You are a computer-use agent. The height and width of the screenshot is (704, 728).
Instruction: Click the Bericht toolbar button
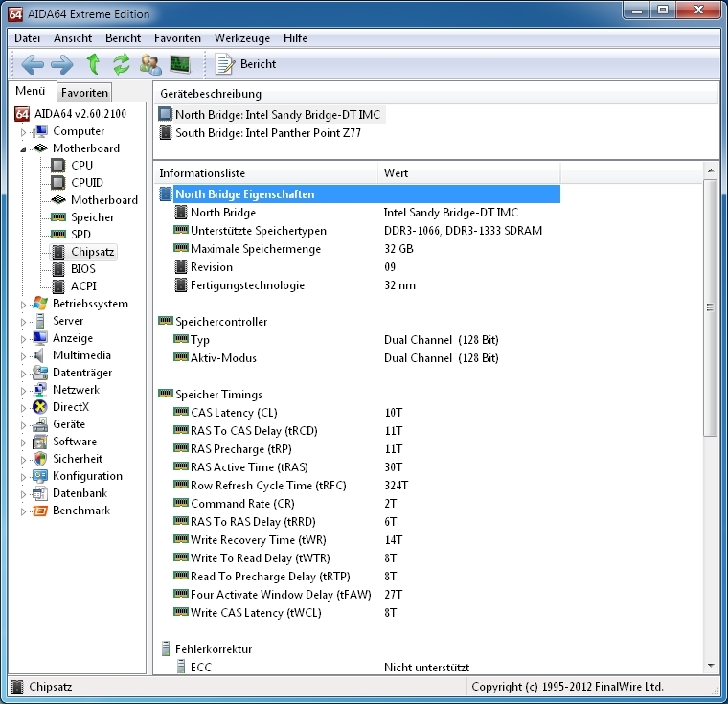[x=246, y=64]
